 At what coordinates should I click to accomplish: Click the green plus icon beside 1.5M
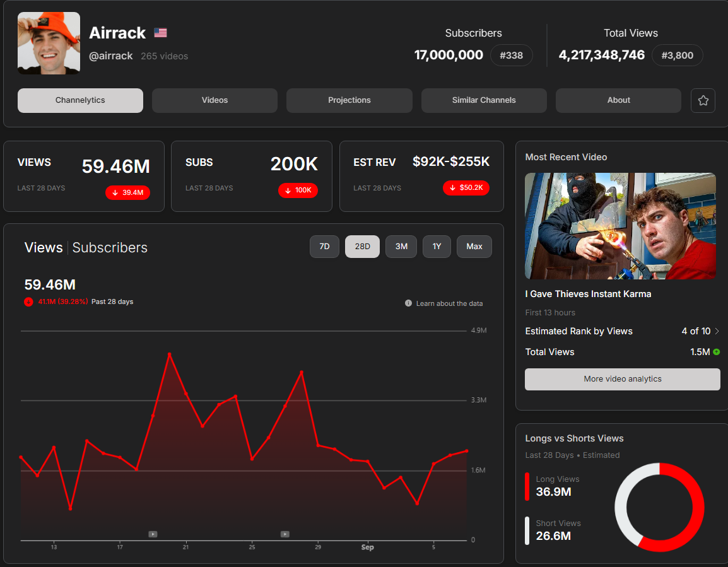click(716, 352)
